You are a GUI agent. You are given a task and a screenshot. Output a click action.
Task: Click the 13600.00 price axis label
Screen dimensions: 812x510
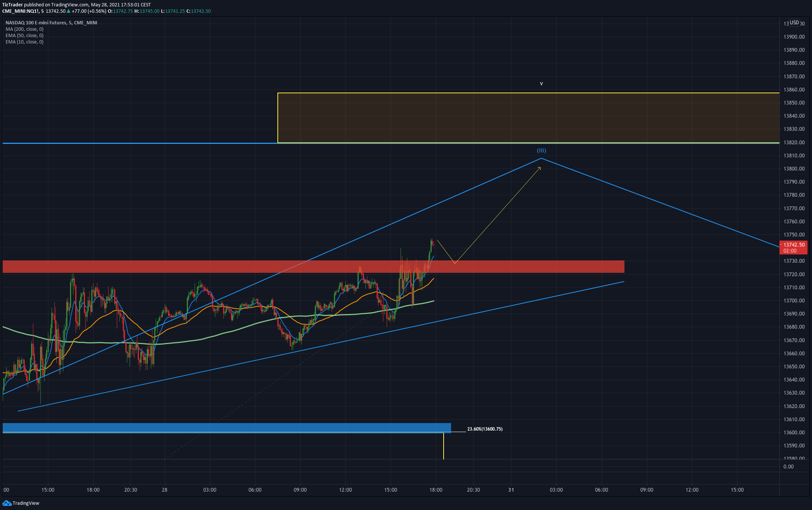(794, 432)
